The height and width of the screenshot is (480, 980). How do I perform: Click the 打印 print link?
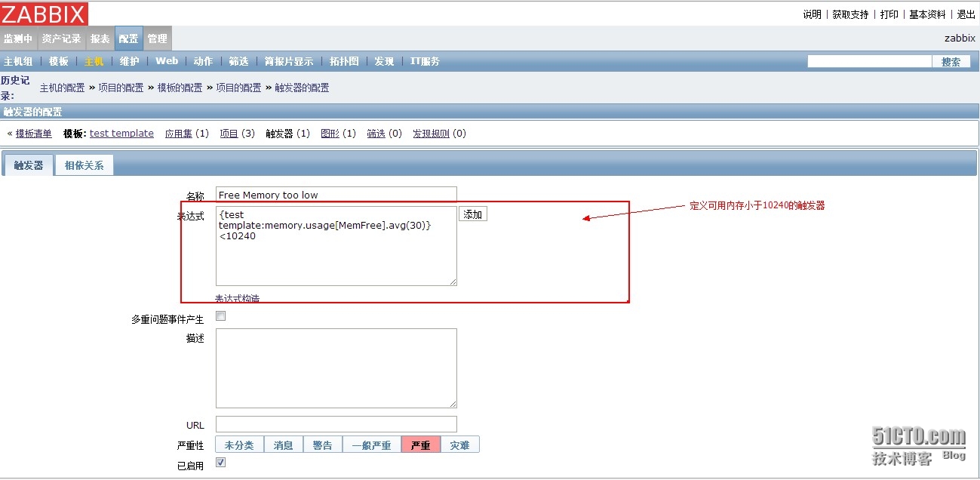pos(889,14)
